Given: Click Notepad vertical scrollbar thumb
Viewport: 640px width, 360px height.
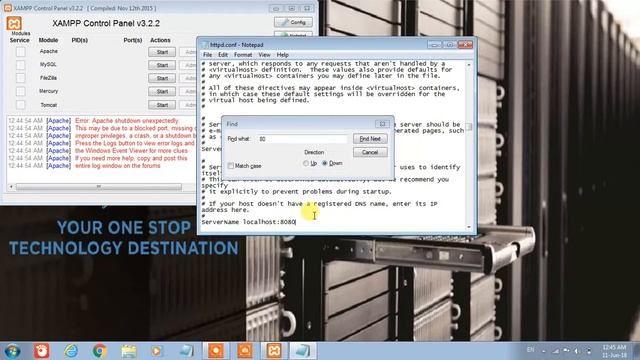Looking at the screenshot, I should [469, 127].
